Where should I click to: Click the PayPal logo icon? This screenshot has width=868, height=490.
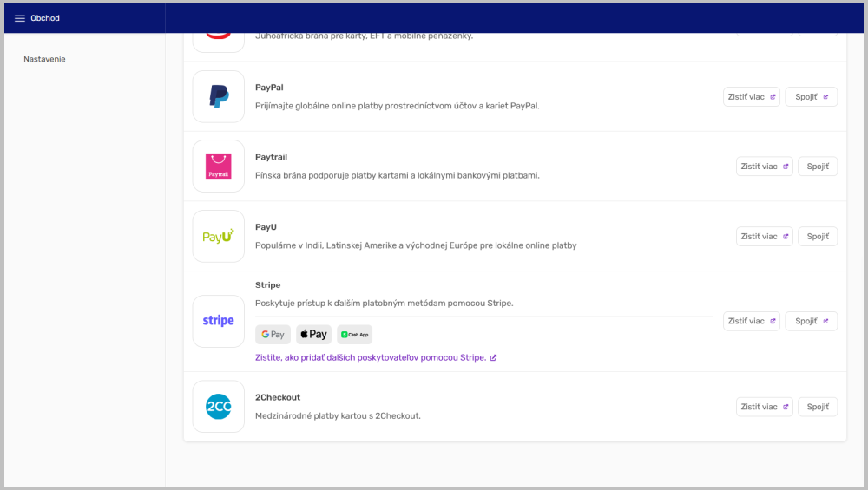point(219,97)
